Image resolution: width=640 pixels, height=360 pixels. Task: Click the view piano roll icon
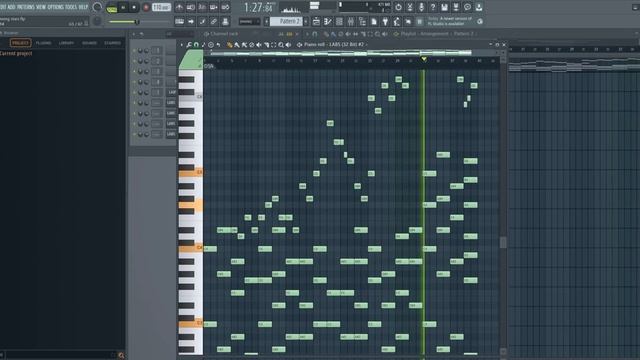click(x=327, y=21)
